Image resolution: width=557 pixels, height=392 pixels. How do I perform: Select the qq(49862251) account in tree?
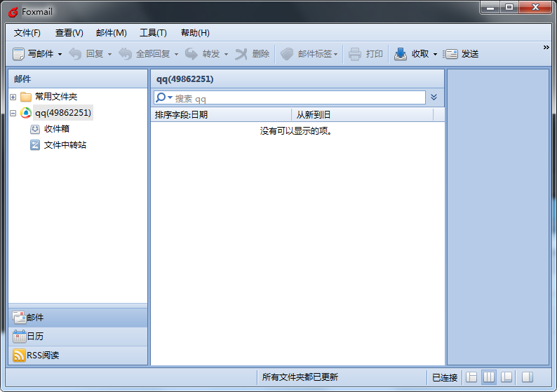tap(63, 113)
